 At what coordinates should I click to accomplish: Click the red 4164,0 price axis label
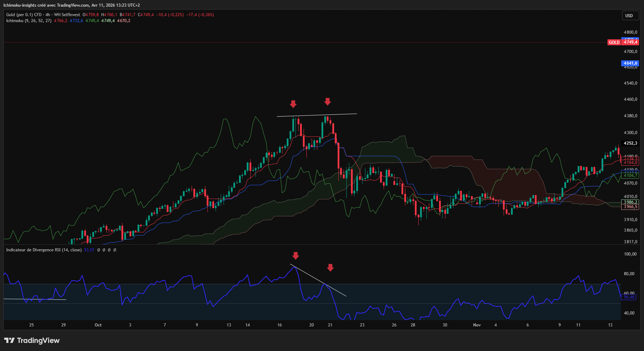[630, 163]
